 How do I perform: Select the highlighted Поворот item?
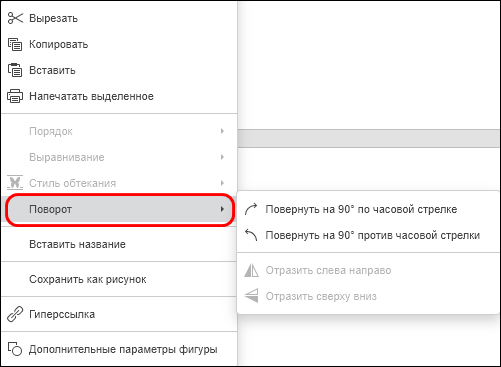point(119,209)
